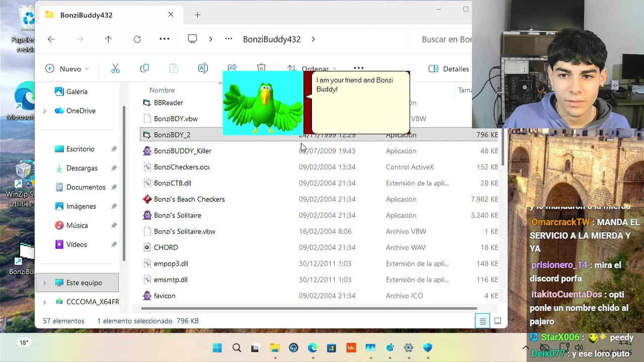
Task: Select the BonziBDY.vbw file
Action: (176, 119)
